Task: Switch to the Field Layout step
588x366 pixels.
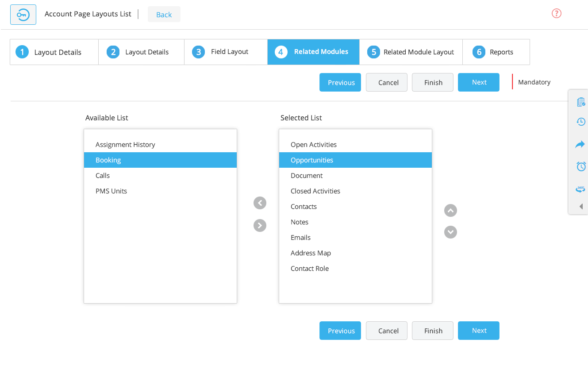Action: point(226,52)
